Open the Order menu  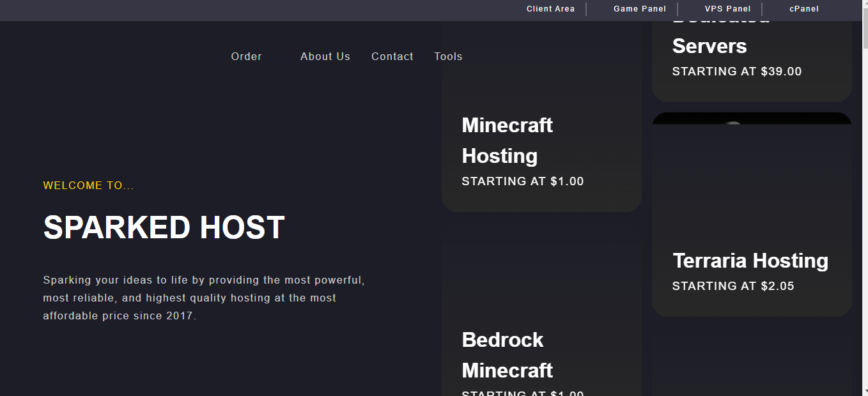(246, 56)
